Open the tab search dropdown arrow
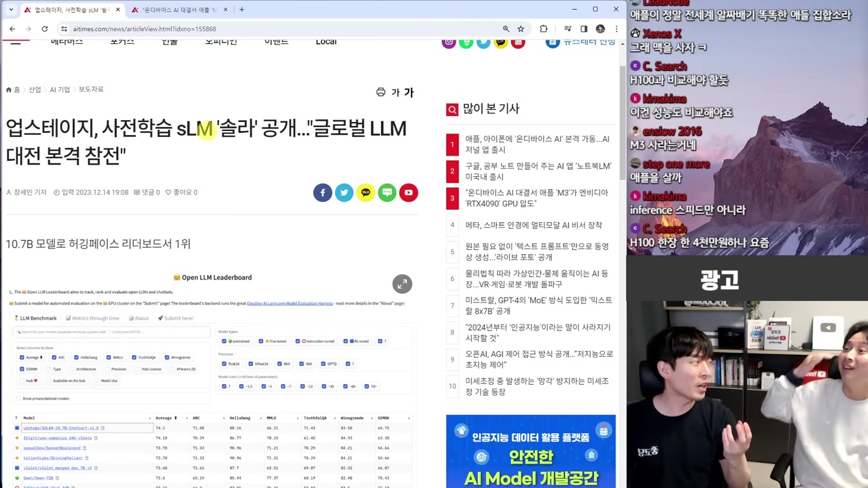 point(11,10)
